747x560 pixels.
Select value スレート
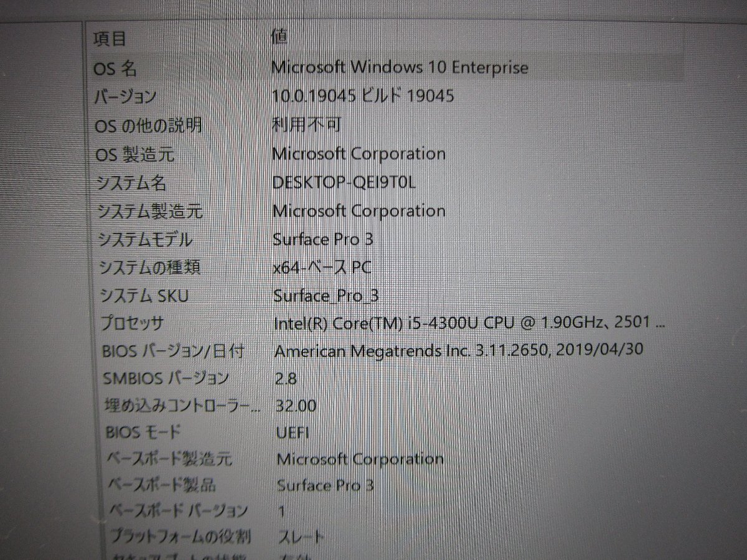pos(301,536)
